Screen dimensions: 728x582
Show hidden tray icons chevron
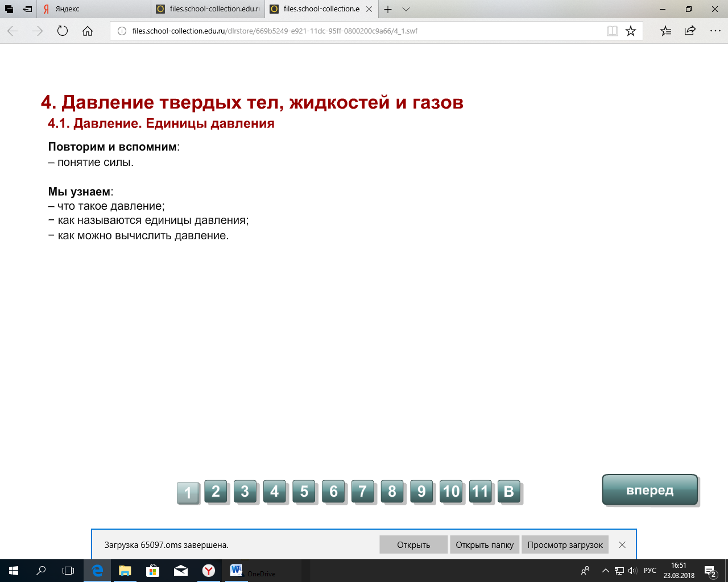coord(605,571)
